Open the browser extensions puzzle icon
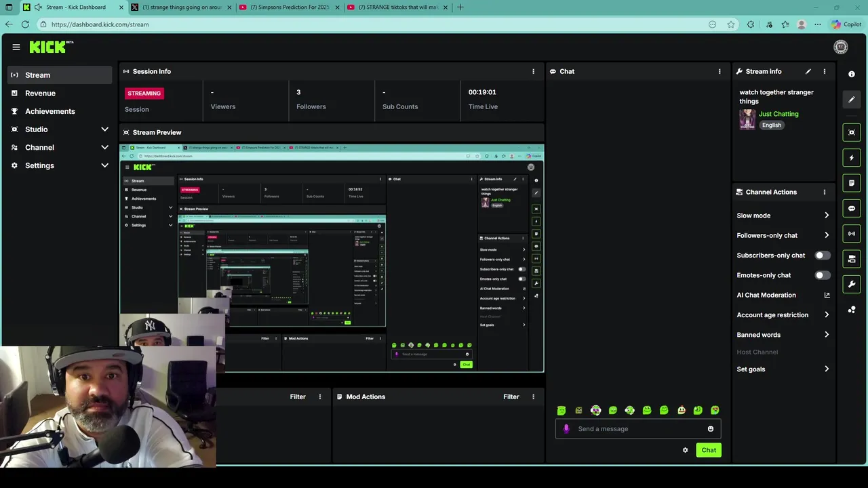 pos(751,24)
